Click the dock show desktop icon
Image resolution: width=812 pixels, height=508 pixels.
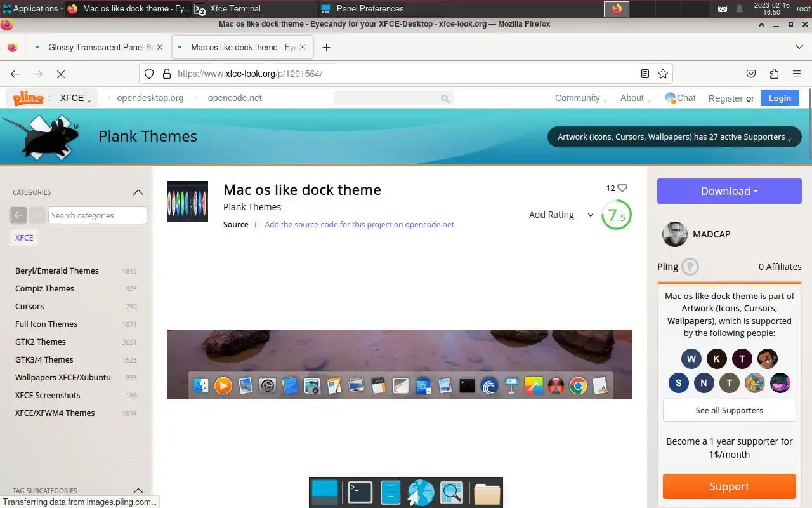pos(325,492)
